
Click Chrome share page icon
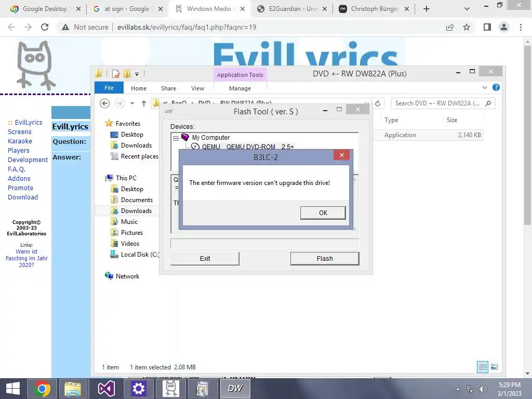449,27
